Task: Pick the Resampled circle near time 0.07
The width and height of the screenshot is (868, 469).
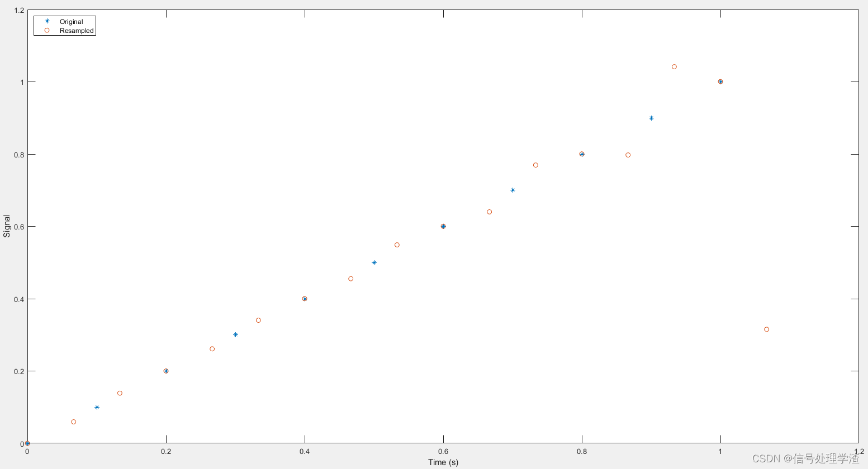Action: [x=73, y=422]
